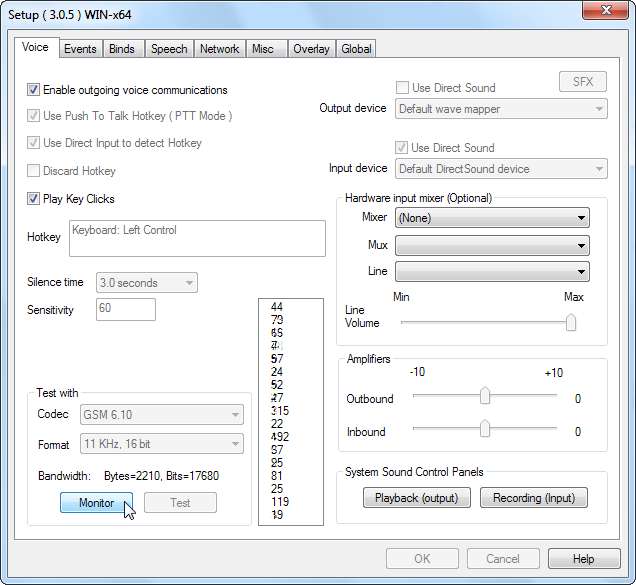Screen dimensions: 636x585
Task: Click the Hotkey input field
Action: [x=196, y=239]
